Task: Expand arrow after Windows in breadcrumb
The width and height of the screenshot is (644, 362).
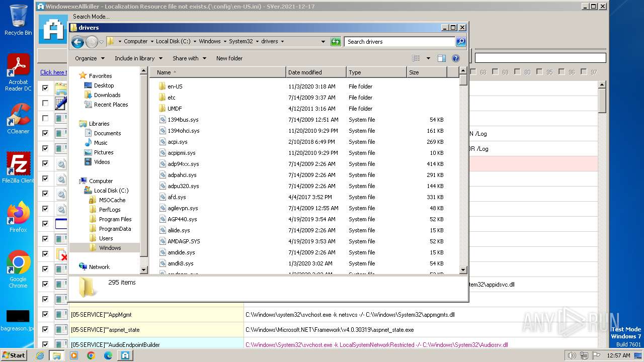Action: 224,42
